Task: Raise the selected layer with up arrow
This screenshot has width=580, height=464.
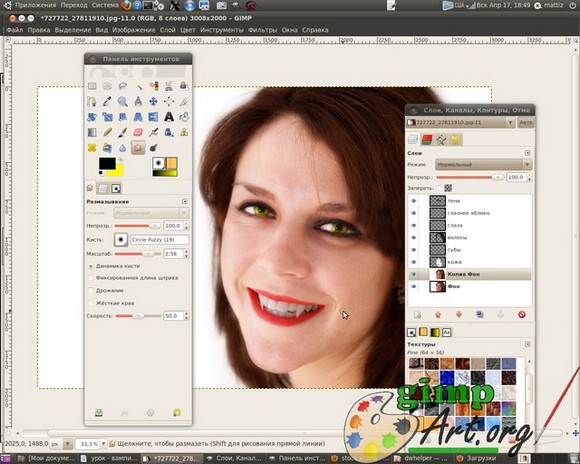Action: (x=438, y=315)
